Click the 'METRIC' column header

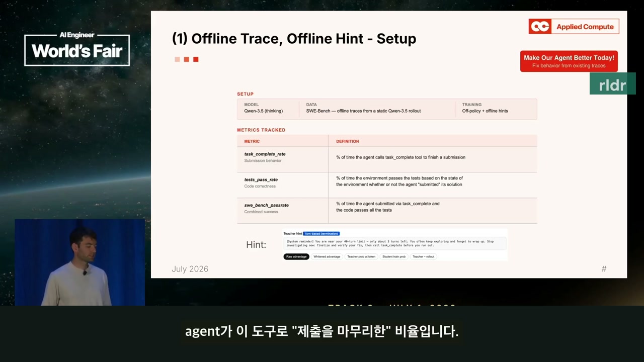click(x=252, y=141)
